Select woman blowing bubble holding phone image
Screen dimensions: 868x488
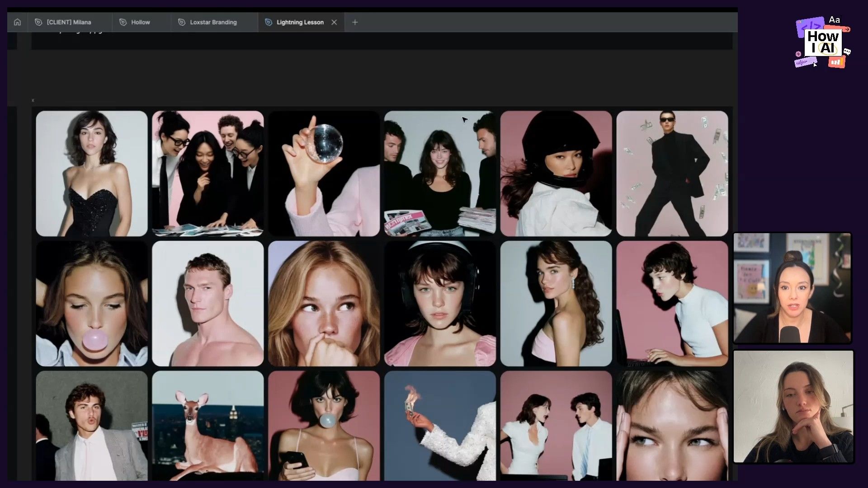click(x=324, y=426)
